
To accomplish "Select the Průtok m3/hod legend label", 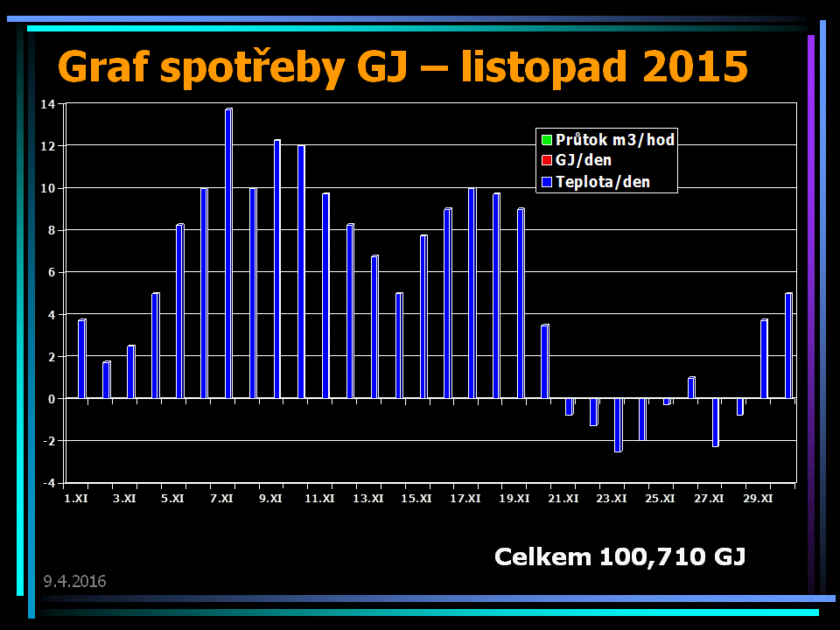I will (x=615, y=140).
